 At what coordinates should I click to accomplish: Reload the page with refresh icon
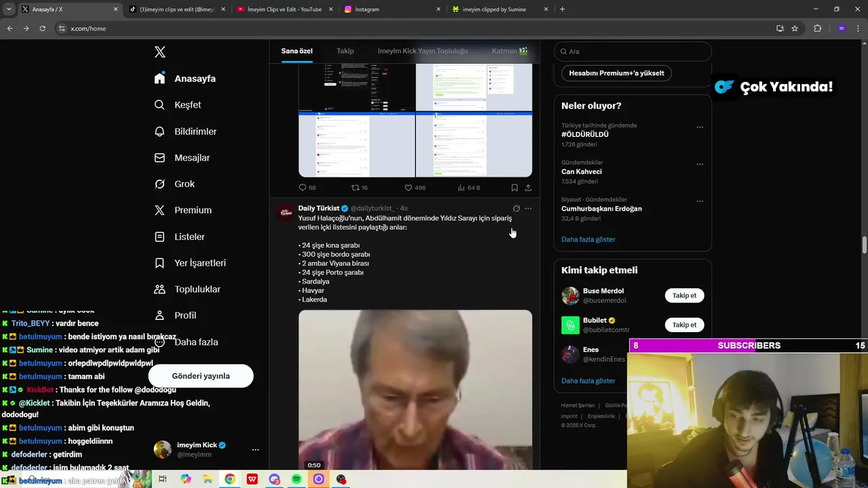(x=42, y=28)
